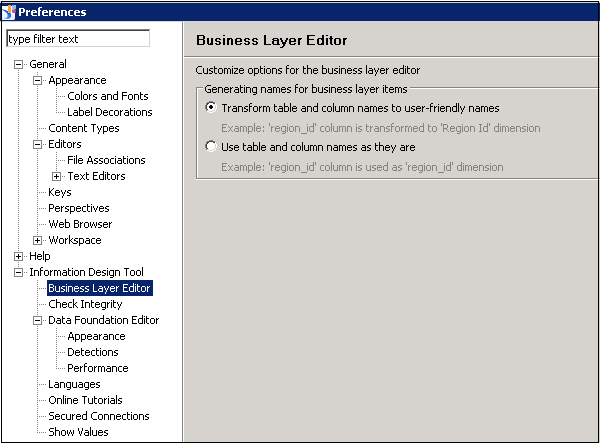Open the File Associations preference page
Screen dimensions: 600x443
[106, 160]
